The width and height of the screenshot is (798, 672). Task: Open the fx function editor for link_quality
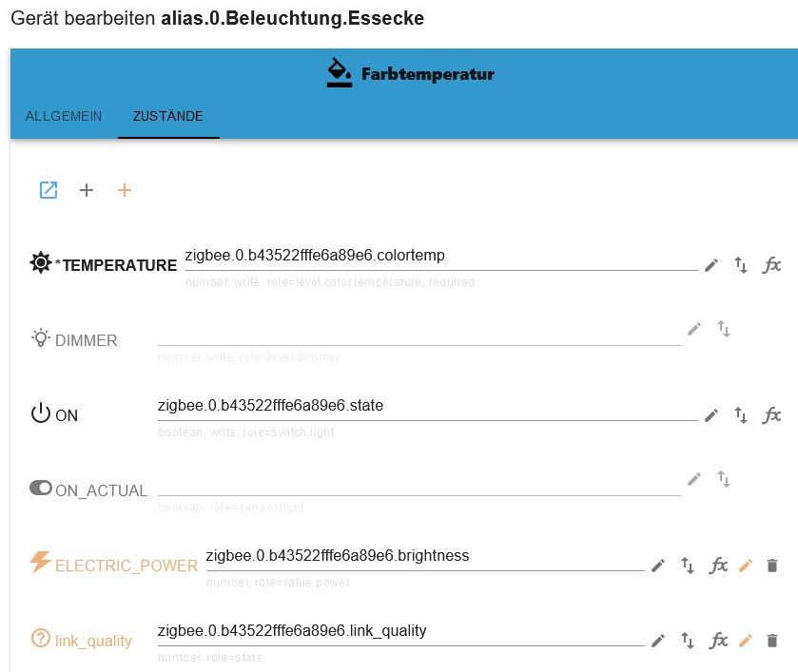(x=718, y=641)
